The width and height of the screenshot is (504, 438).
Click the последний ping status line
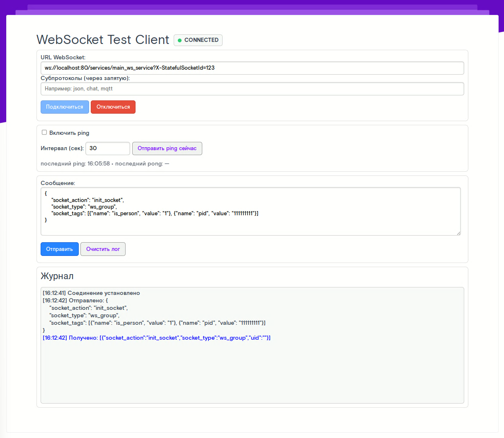pyautogui.click(x=105, y=164)
